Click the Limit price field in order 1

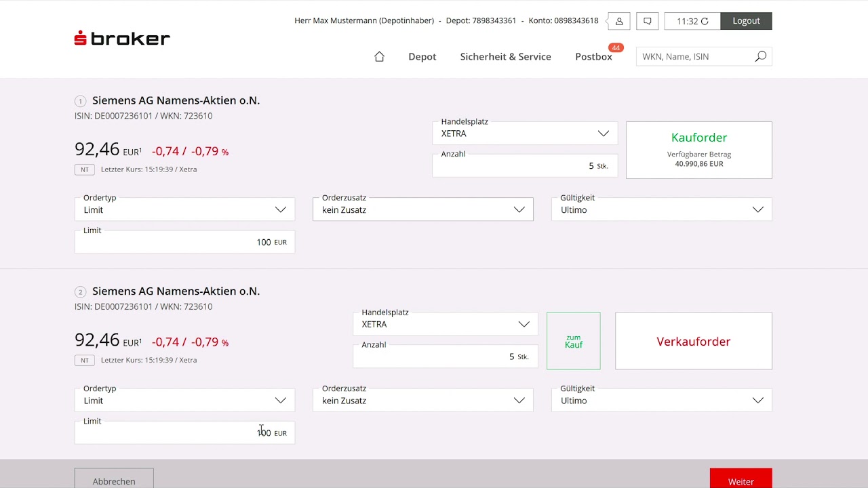184,242
